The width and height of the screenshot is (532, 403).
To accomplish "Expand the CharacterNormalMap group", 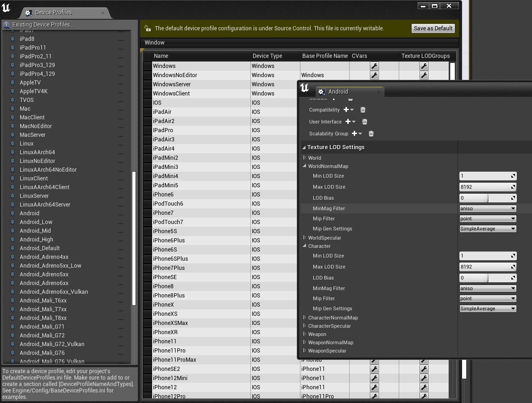I will coord(304,318).
